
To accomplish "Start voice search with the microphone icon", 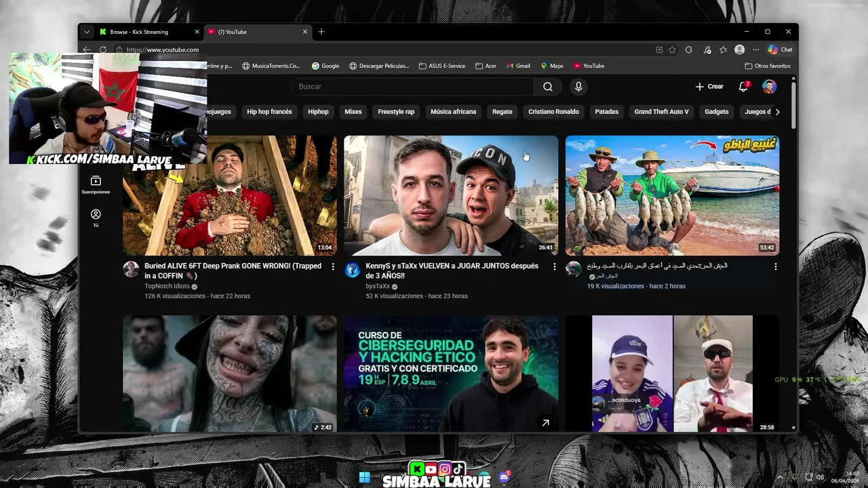I will [578, 87].
